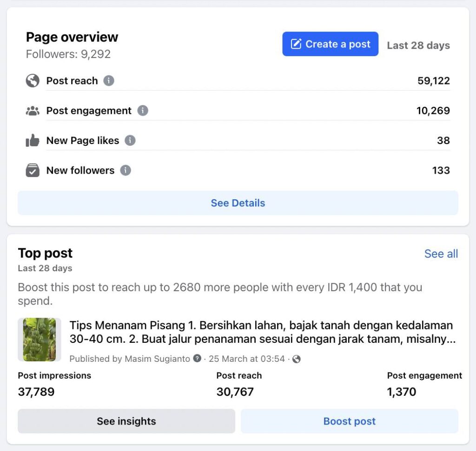This screenshot has width=476, height=451.
Task: Open the Tips Menanam Pisang post text
Action: 261,332
